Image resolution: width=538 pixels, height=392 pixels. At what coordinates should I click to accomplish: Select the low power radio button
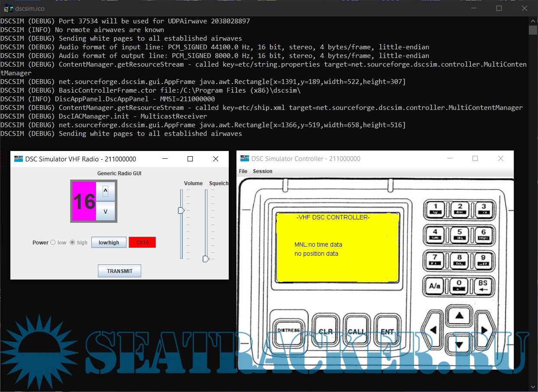[x=53, y=243]
